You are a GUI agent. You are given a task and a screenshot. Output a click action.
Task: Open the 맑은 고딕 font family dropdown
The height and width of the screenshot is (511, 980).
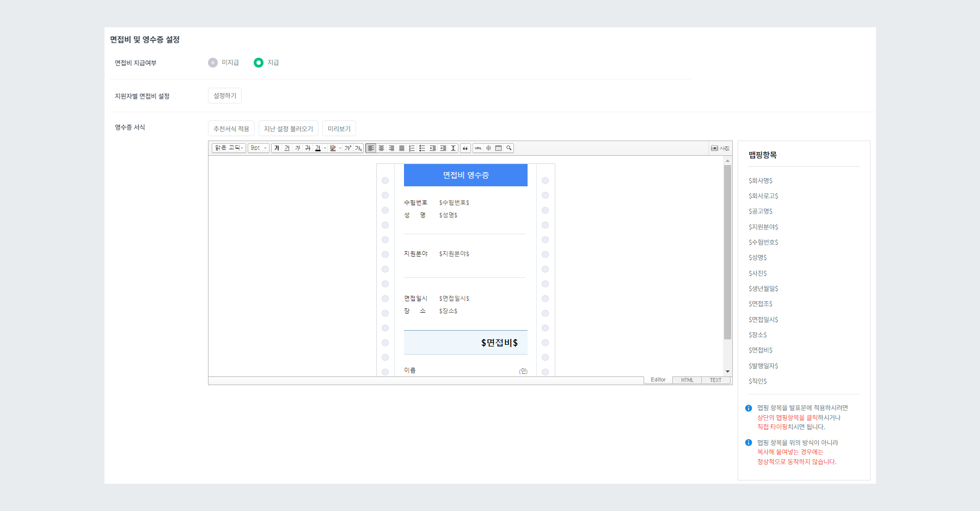coord(228,148)
